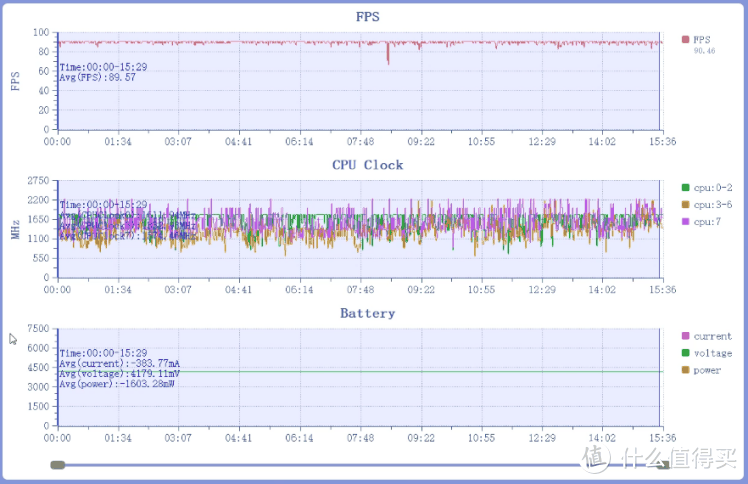This screenshot has width=748, height=484.
Task: Click the 07:48 label on FPS time axis
Action: pyautogui.click(x=360, y=142)
